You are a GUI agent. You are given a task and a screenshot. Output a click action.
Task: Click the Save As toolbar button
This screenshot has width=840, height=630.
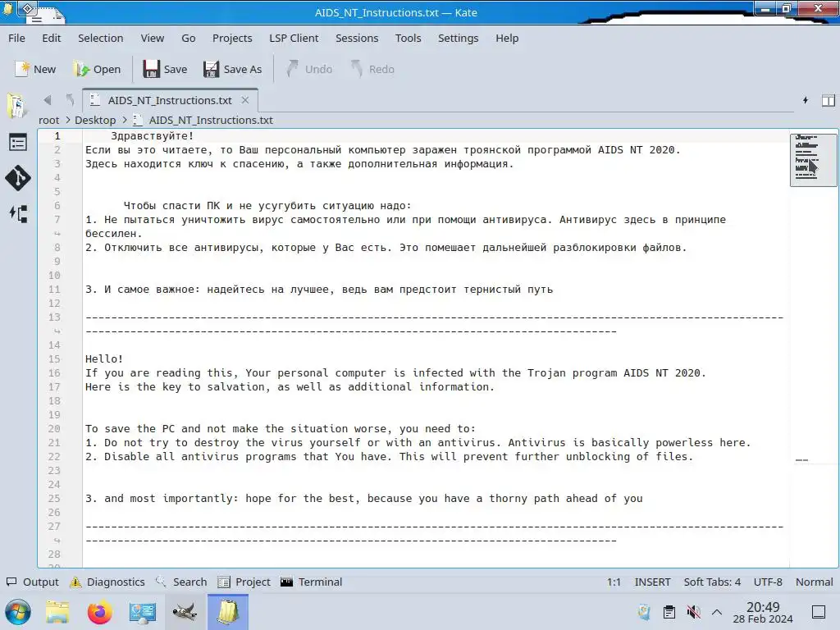232,69
